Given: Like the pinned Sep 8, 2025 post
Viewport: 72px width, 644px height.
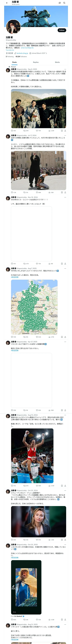Looking at the screenshot, I should 37,131.
